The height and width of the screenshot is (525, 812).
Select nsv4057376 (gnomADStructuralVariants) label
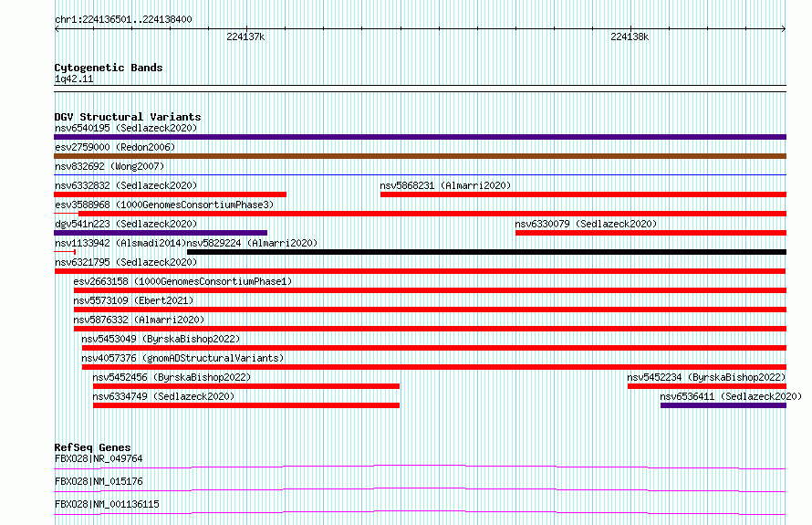pos(182,358)
